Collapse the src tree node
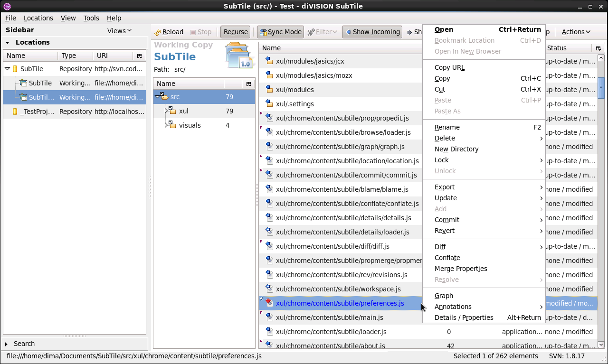Viewport: 608px width, 364px height. [158, 96]
